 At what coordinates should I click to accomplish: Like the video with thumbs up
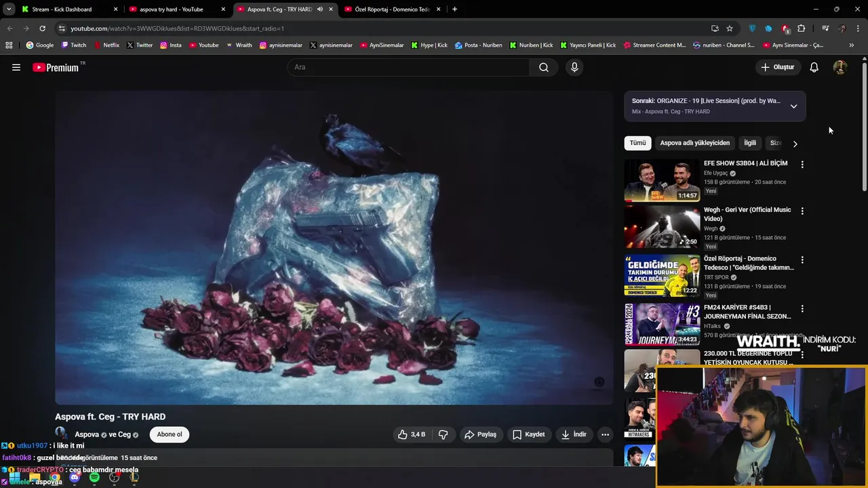click(x=412, y=434)
